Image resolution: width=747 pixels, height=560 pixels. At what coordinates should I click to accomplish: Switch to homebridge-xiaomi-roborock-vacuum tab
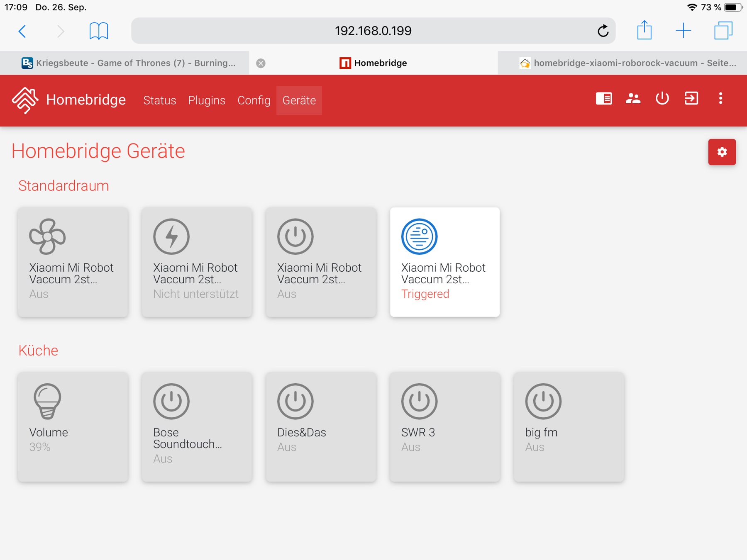627,63
